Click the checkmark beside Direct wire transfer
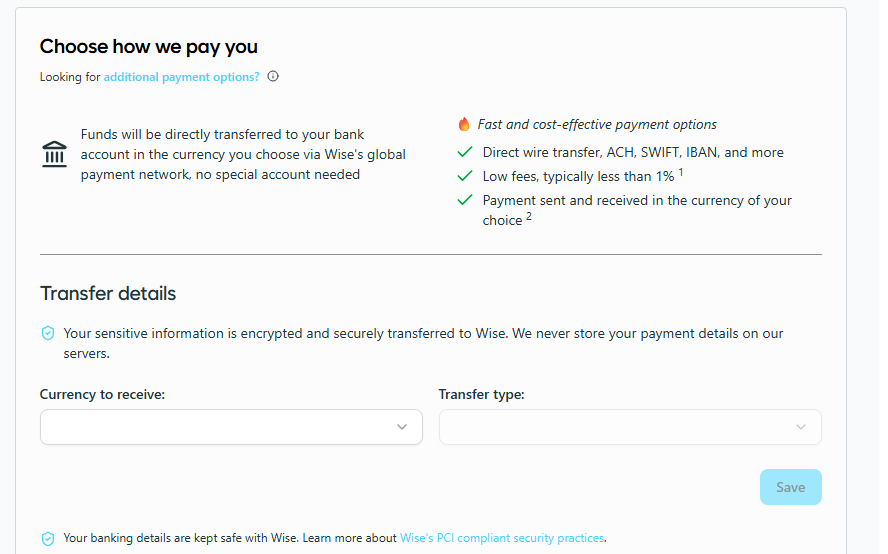This screenshot has width=888, height=554. (x=464, y=153)
